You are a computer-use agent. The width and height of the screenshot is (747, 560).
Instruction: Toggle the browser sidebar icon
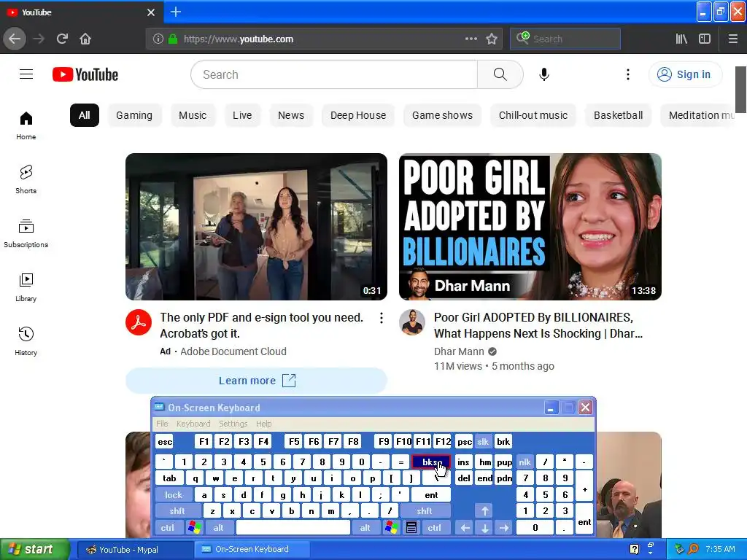(705, 39)
